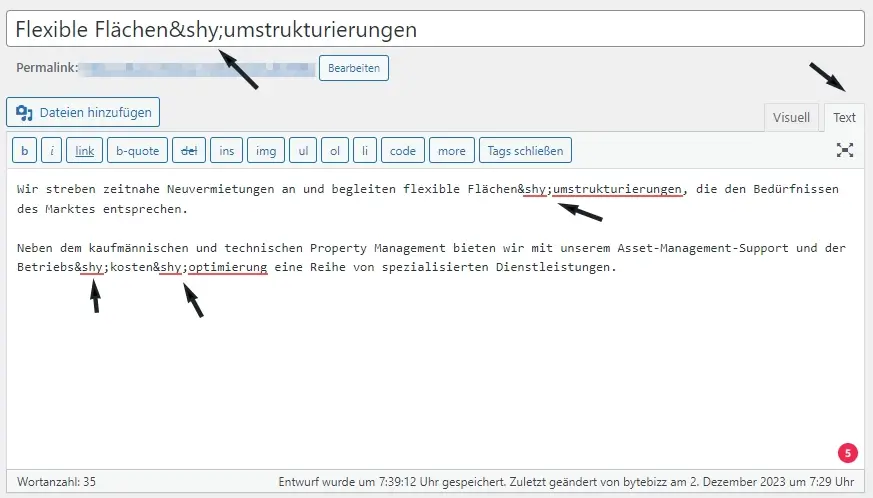Insert a hyperlink via link button
873x498 pixels.
click(85, 150)
